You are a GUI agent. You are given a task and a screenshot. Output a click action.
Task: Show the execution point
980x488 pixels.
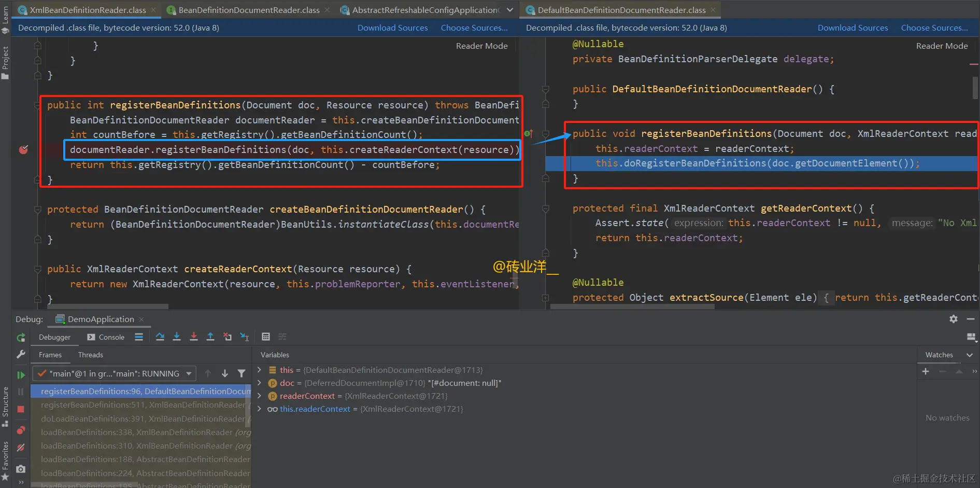[x=139, y=337]
